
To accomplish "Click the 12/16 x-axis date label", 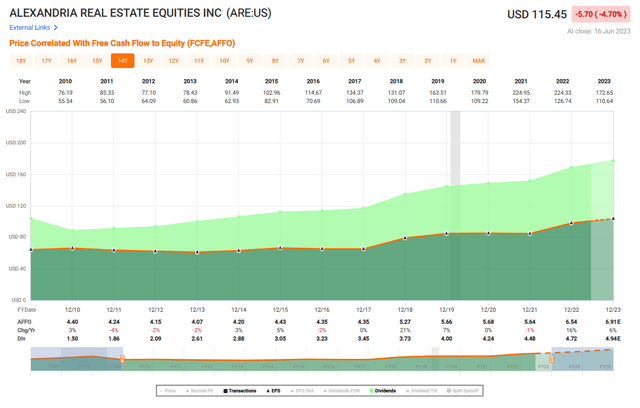I will (322, 310).
